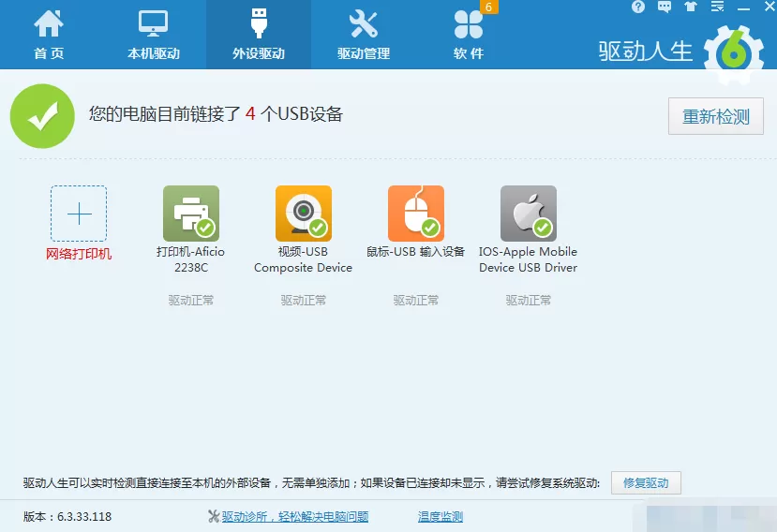Viewport: 777px width, 532px height.
Task: Open the feedback chat bubble icon
Action: click(664, 7)
